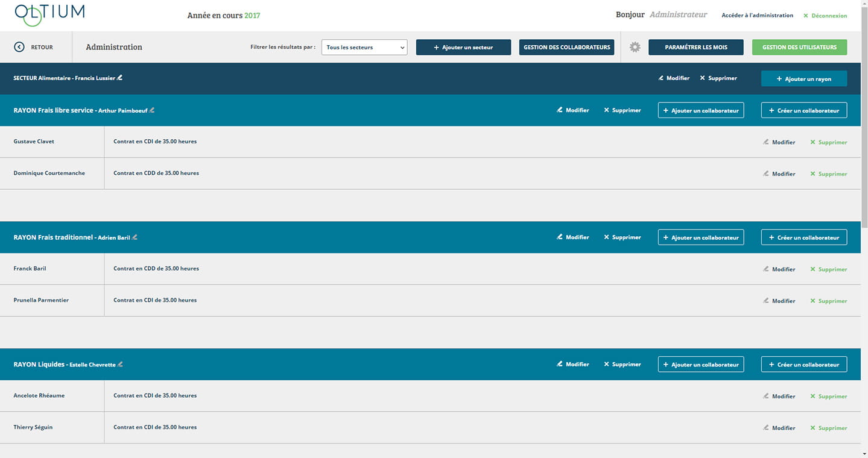This screenshot has width=868, height=458.
Task: Open Gestion des collaborateurs
Action: pyautogui.click(x=566, y=47)
